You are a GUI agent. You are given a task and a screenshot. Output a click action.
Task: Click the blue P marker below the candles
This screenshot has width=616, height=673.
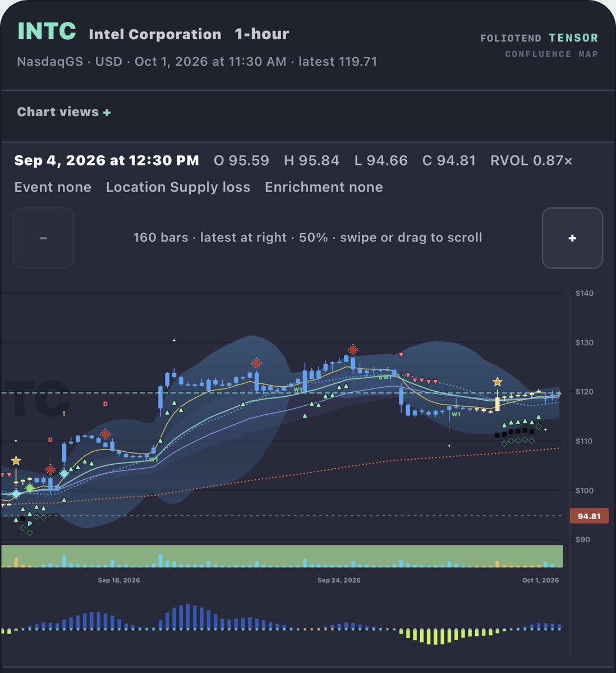30,524
